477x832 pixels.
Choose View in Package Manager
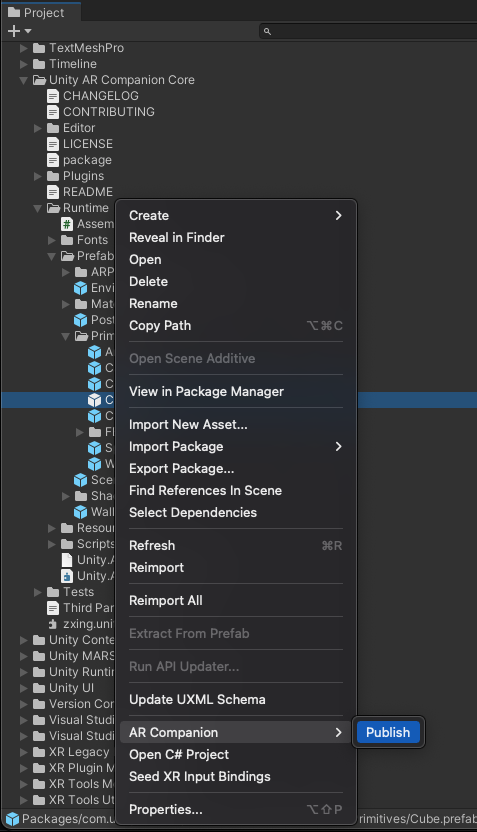(x=236, y=392)
